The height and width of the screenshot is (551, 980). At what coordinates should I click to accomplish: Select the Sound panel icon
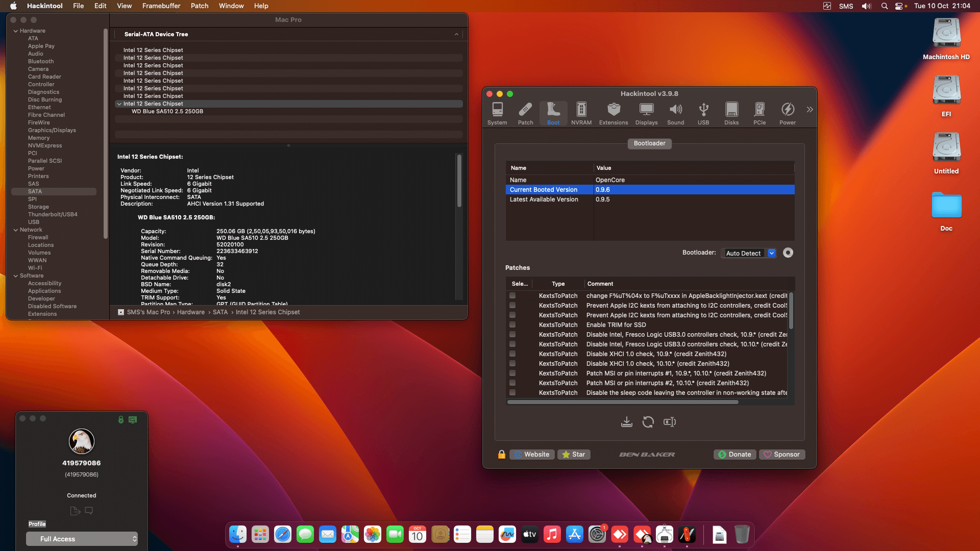(x=675, y=112)
